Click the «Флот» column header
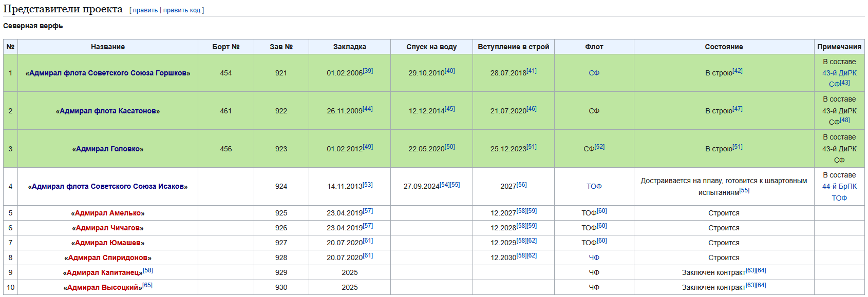The width and height of the screenshot is (868, 297). point(594,47)
